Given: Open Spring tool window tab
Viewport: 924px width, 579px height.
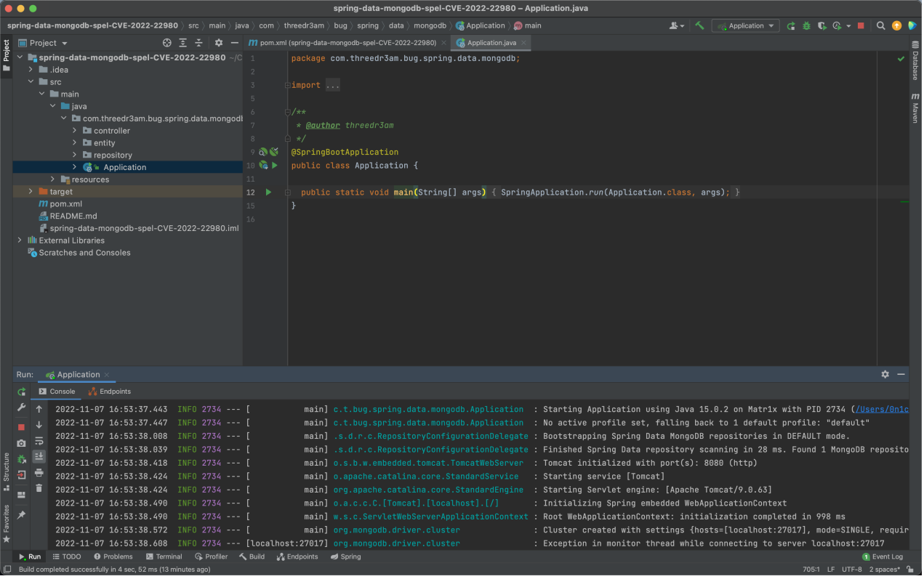Looking at the screenshot, I should pyautogui.click(x=345, y=556).
